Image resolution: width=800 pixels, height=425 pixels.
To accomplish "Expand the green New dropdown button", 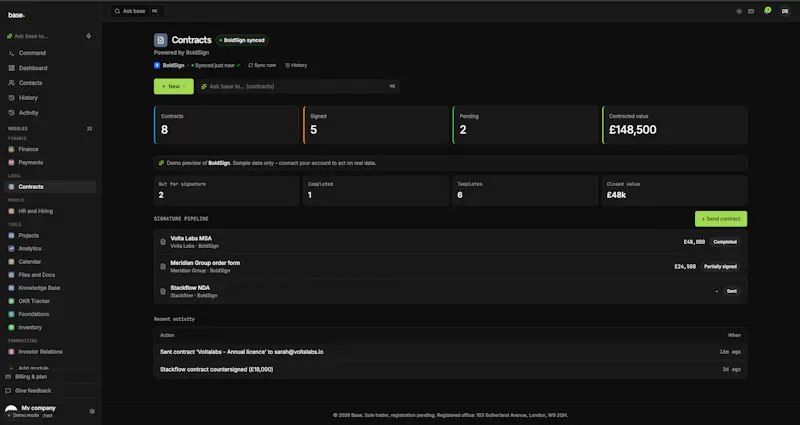I will [x=173, y=86].
